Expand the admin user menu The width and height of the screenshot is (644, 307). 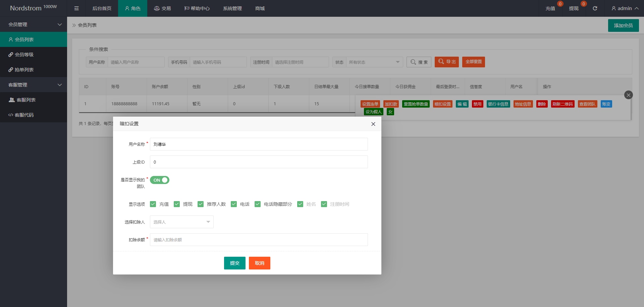click(x=625, y=8)
